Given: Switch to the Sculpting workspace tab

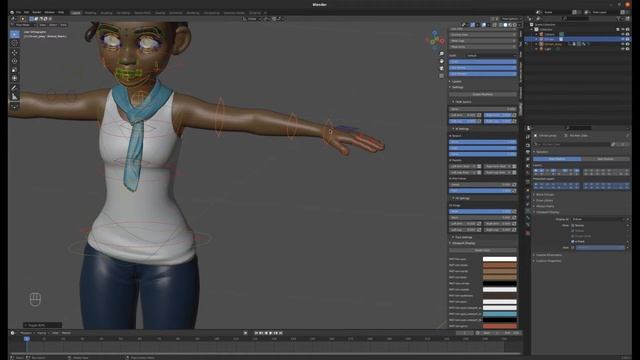Looking at the screenshot, I should coord(107,13).
